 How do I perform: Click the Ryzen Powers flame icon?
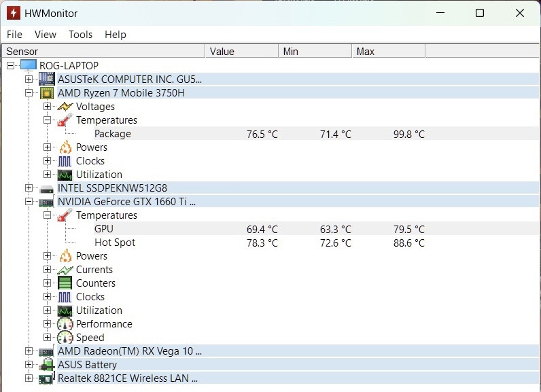click(x=65, y=147)
